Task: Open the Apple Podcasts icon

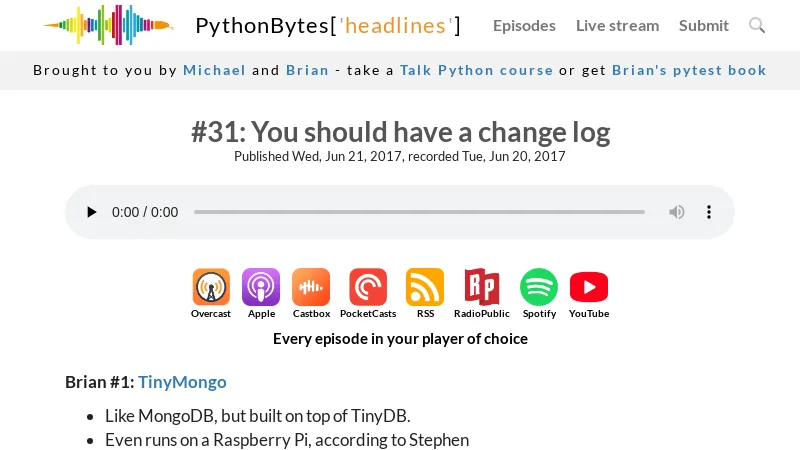Action: point(261,287)
